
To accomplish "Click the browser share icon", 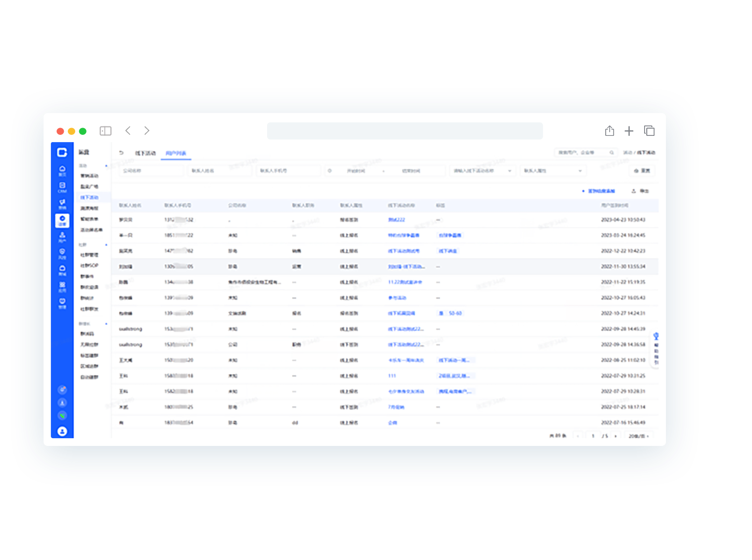I will click(x=610, y=131).
